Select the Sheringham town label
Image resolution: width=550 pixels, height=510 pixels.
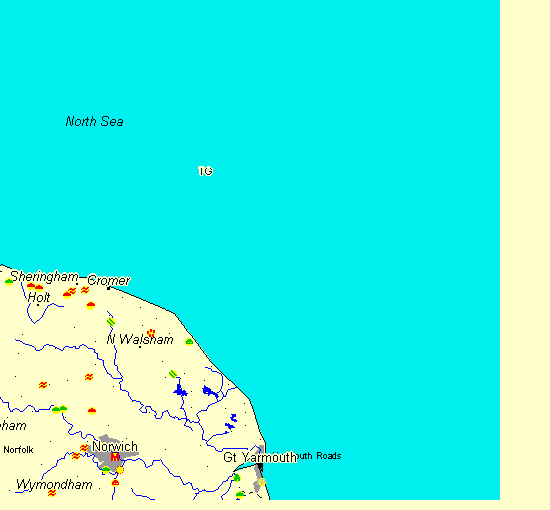pos(44,276)
